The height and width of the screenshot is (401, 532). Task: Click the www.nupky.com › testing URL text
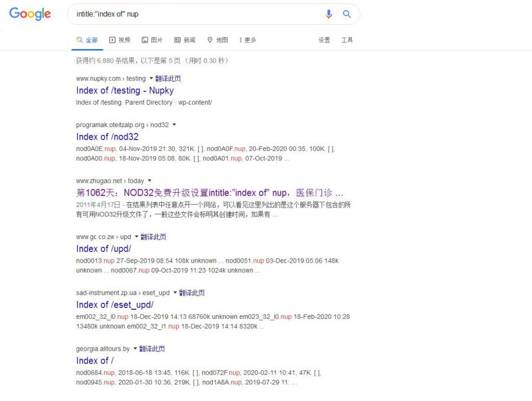click(111, 79)
